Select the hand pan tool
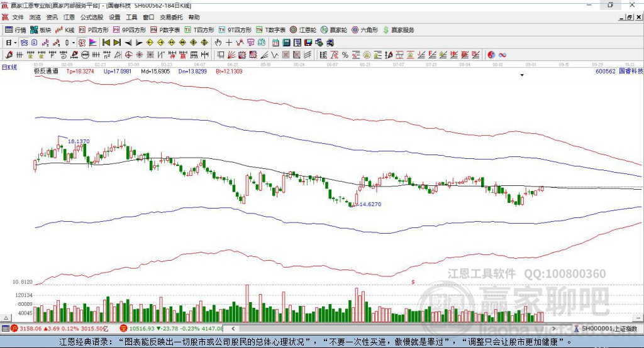 (x=218, y=43)
